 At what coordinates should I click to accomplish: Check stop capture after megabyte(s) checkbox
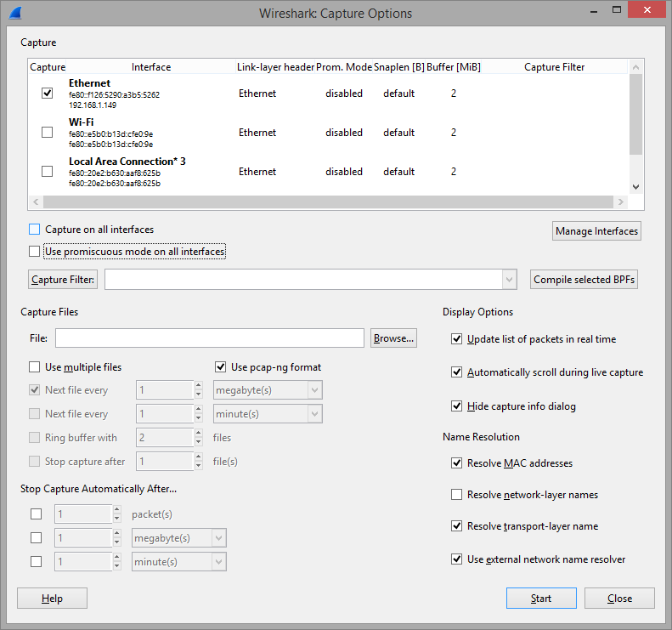[36, 538]
